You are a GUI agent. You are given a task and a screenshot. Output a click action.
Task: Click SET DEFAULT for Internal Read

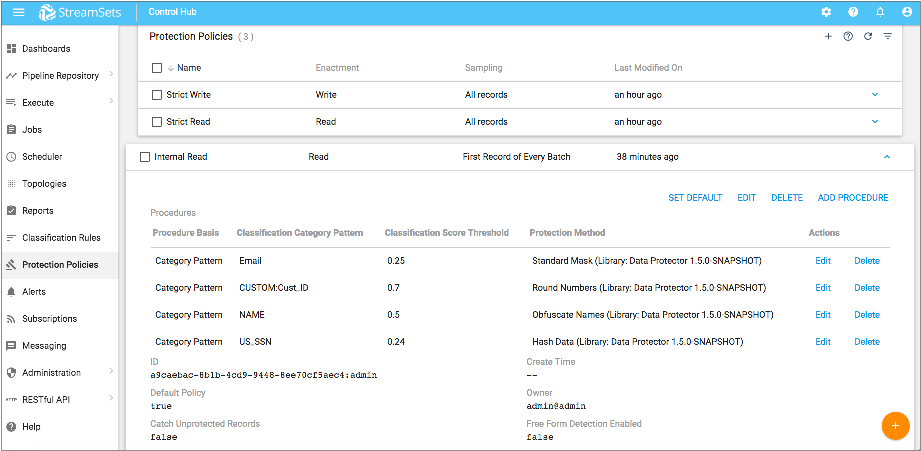[695, 198]
